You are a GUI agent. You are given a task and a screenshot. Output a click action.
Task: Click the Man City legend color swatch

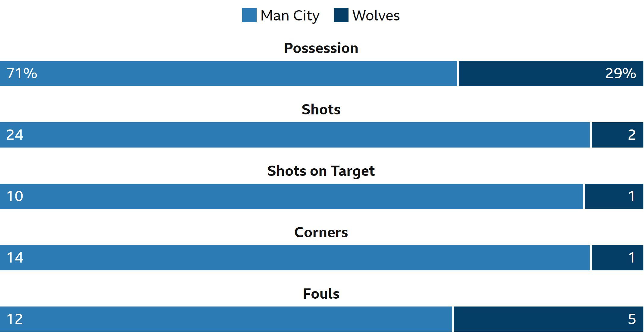[x=249, y=15]
